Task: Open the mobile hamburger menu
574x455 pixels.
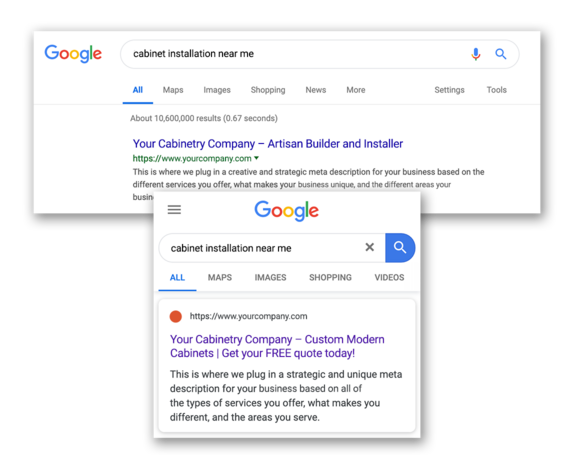Action: click(174, 210)
